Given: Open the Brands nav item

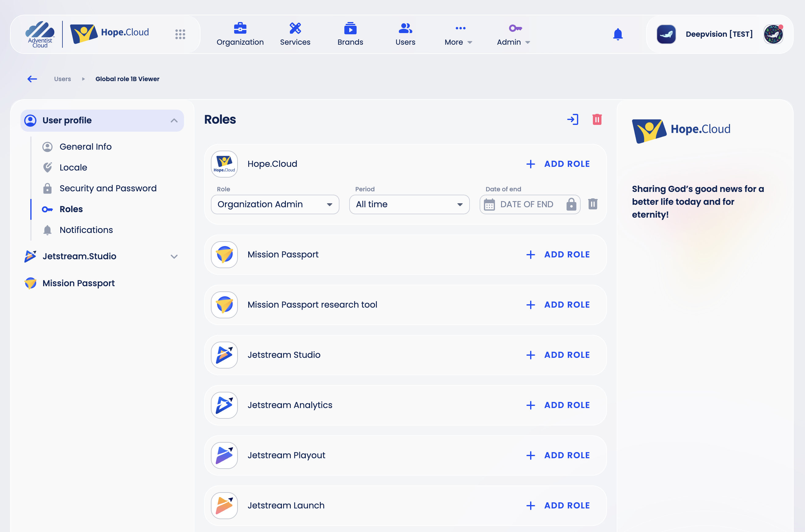Looking at the screenshot, I should click(x=350, y=35).
